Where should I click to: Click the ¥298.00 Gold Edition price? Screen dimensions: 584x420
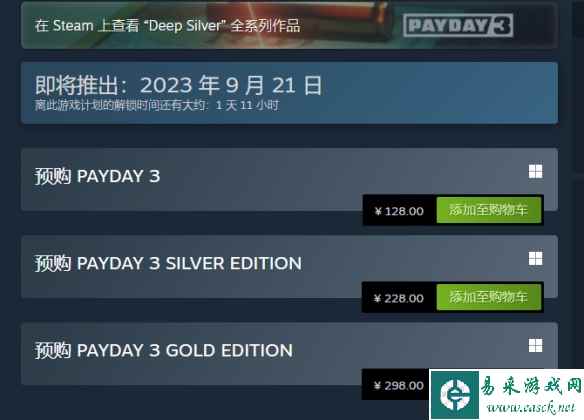[399, 385]
